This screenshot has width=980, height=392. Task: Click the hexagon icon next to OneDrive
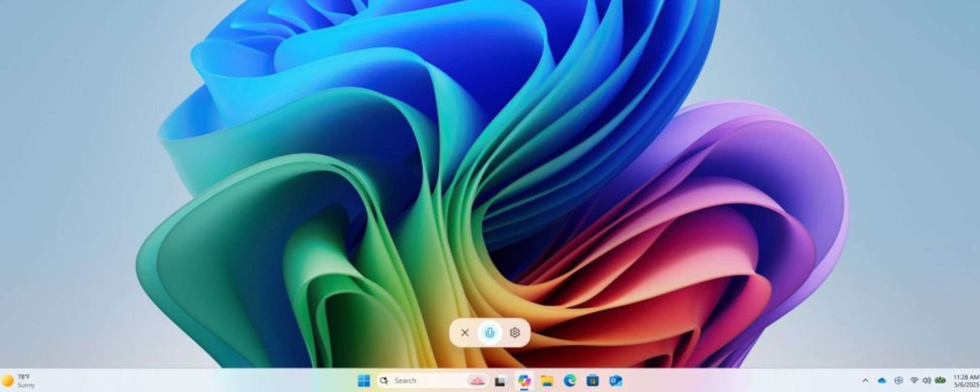[x=898, y=380]
